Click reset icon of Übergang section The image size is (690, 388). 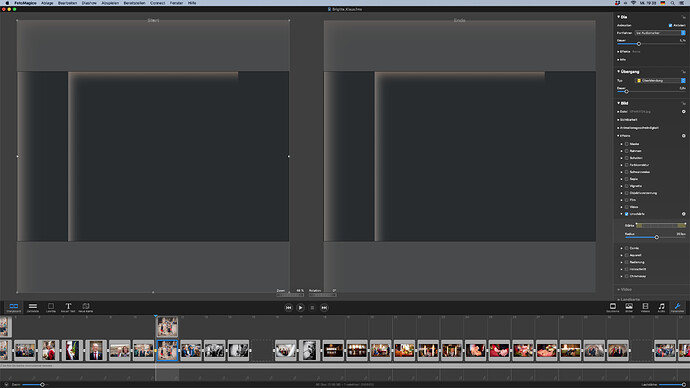(x=683, y=72)
